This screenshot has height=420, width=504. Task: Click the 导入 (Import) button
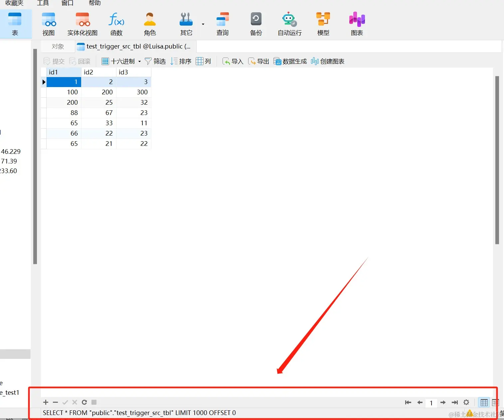click(x=233, y=61)
